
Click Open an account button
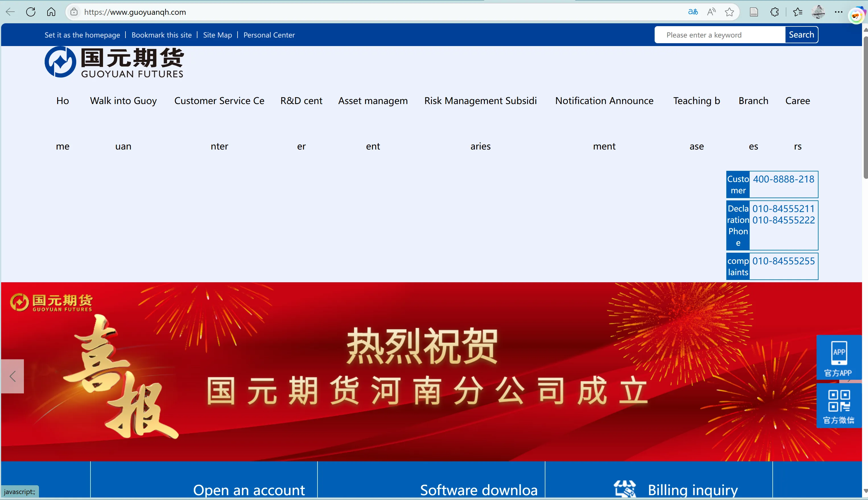(249, 490)
